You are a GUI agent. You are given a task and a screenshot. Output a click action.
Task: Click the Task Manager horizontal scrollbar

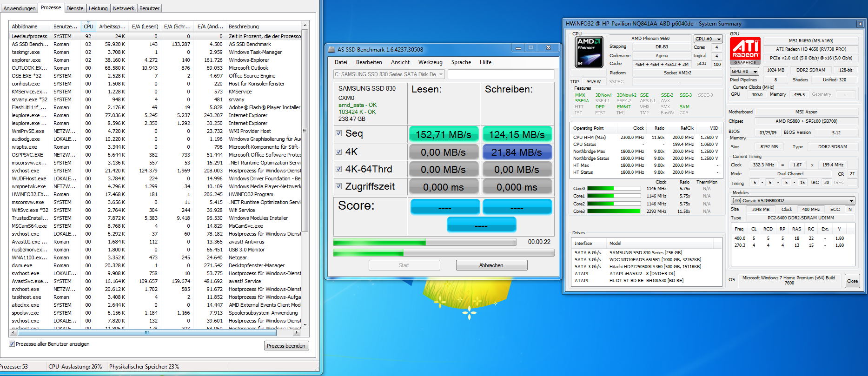pos(155,332)
